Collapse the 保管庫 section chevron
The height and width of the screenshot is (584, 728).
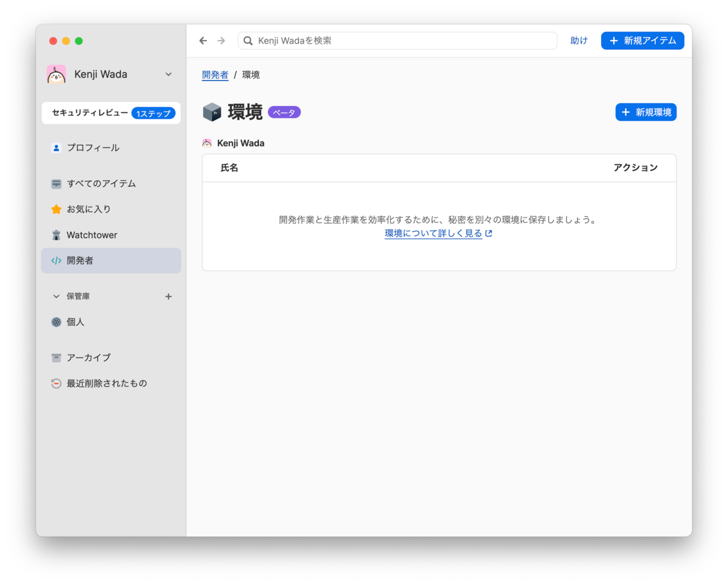pyautogui.click(x=56, y=297)
